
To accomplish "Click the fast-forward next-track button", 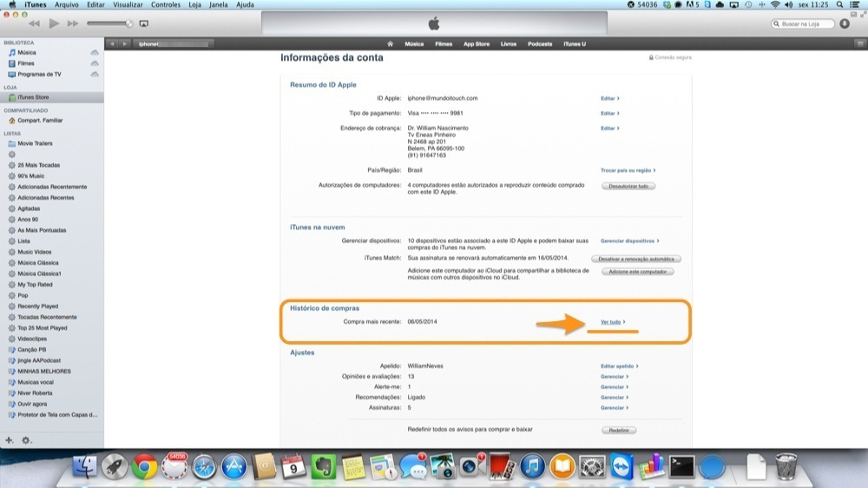I will pyautogui.click(x=73, y=23).
